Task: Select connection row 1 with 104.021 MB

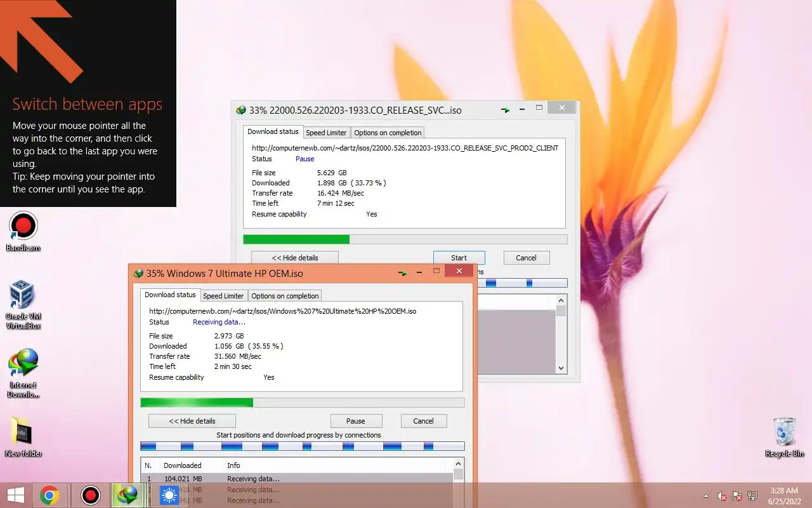Action: tap(297, 479)
